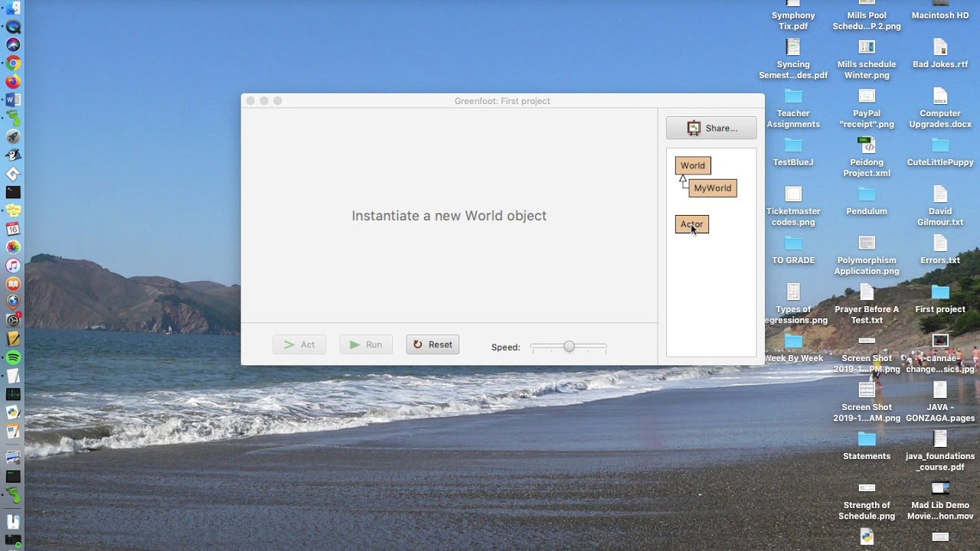The width and height of the screenshot is (980, 551).
Task: Open Teacher Assignments folder
Action: click(x=793, y=108)
